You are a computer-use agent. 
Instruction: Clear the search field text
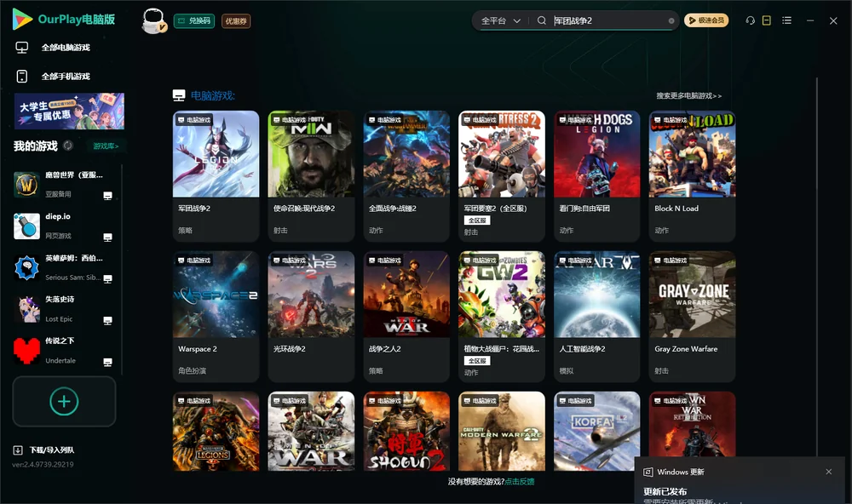671,21
